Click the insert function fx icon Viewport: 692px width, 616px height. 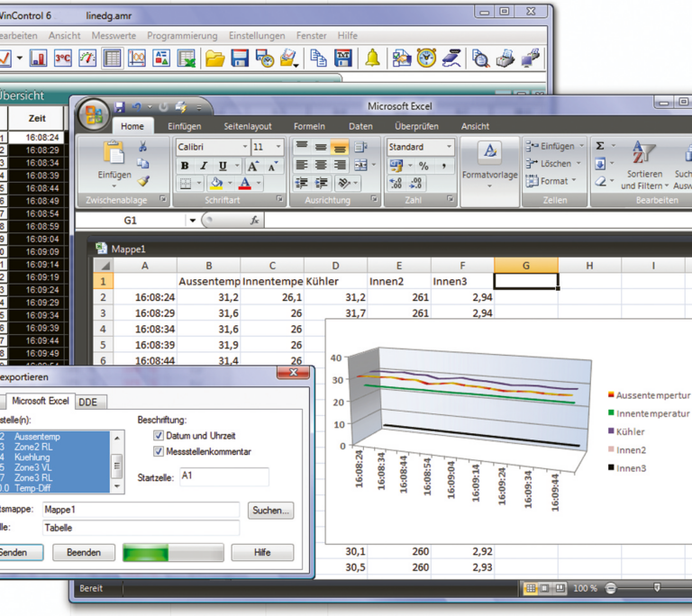[255, 220]
